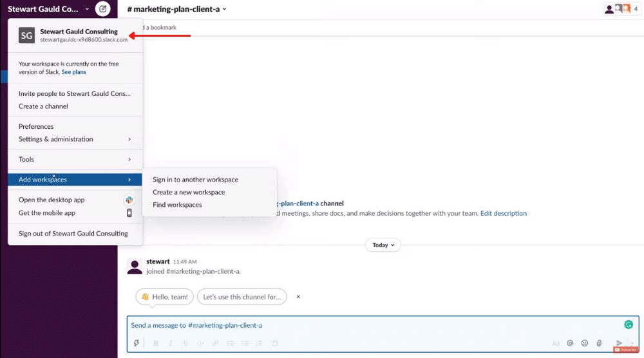Click the mobile phone icon

click(x=129, y=212)
